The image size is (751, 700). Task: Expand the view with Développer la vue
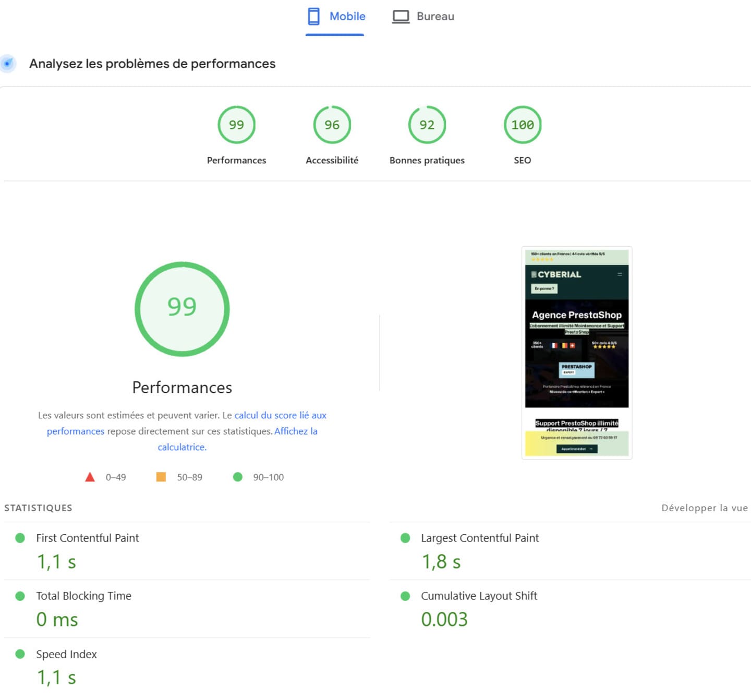coord(704,508)
